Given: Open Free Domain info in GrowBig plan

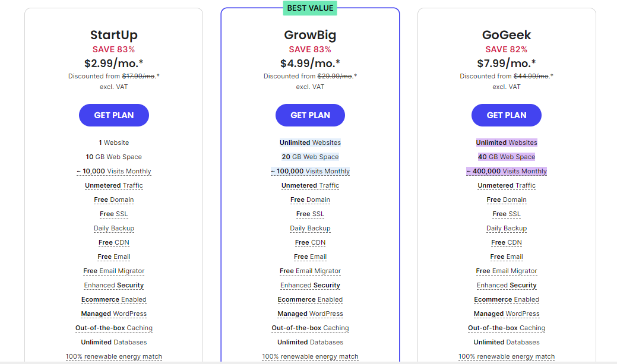Looking at the screenshot, I should point(310,200).
